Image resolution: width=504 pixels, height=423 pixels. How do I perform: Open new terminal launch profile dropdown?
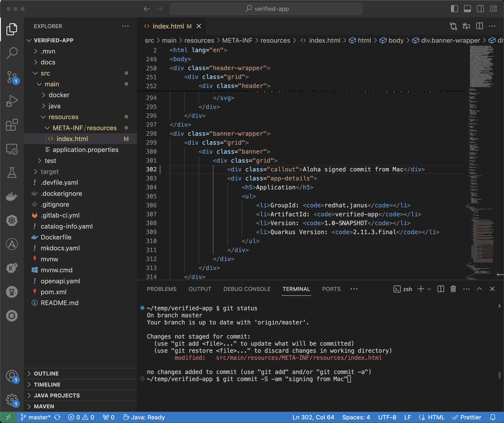point(429,289)
